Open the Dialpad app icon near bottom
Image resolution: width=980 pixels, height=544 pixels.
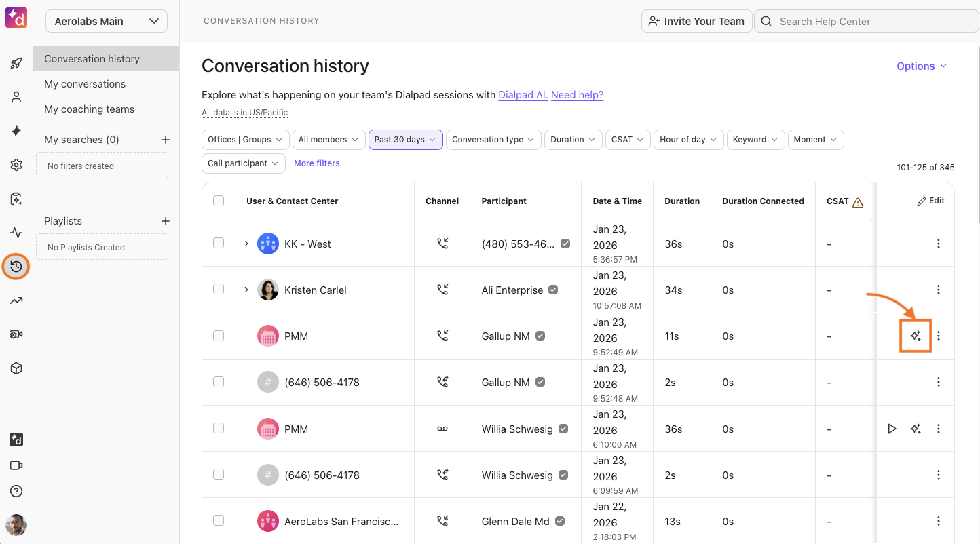tap(16, 440)
